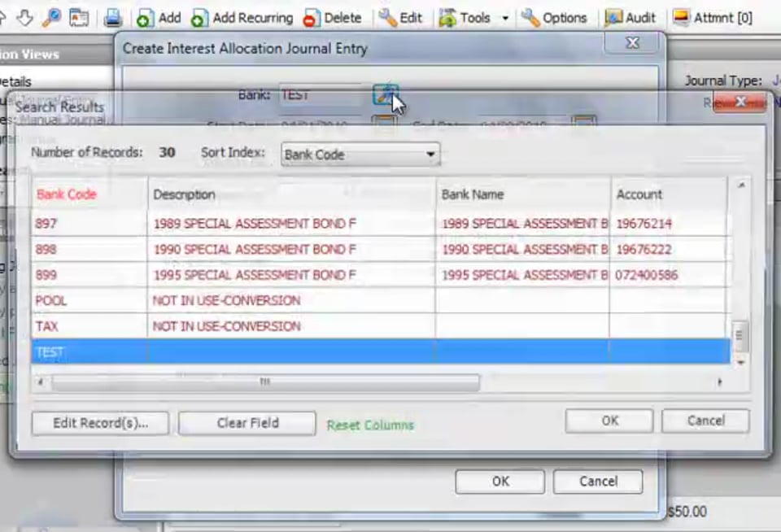Click the vertical scrollbar thumb of results grid

coord(740,335)
